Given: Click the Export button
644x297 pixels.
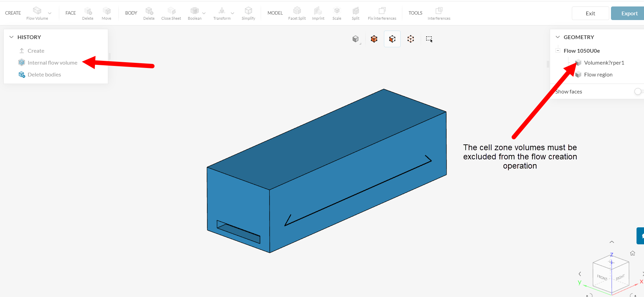Looking at the screenshot, I should 629,13.
